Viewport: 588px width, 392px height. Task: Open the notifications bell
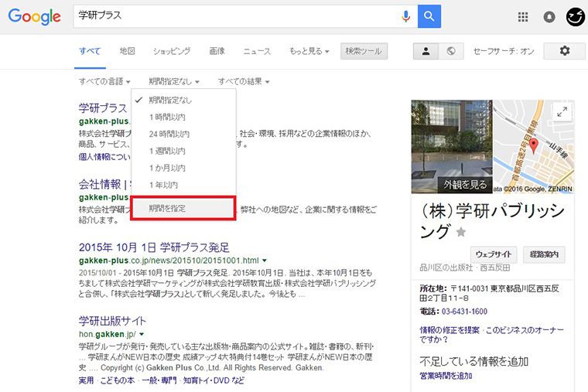point(549,17)
